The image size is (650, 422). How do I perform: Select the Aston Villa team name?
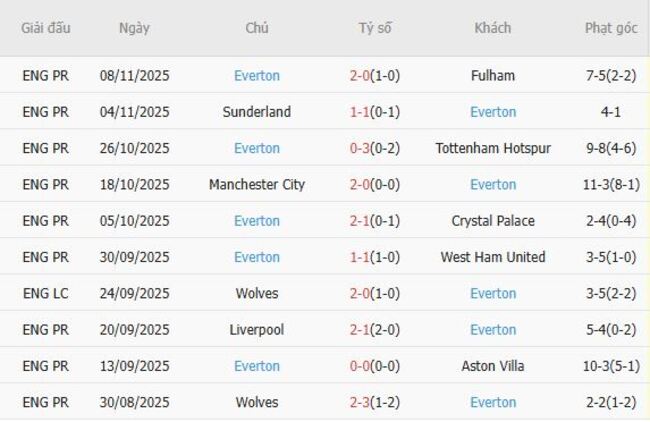pyautogui.click(x=493, y=366)
